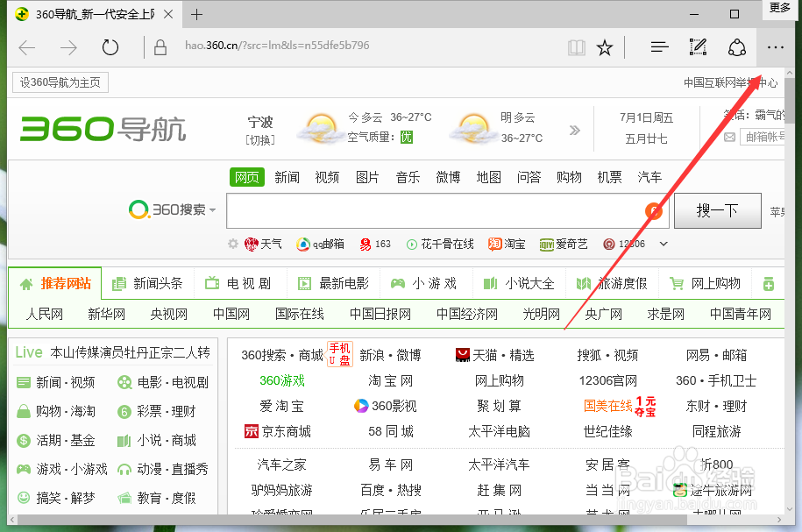Open the More three-dots menu
Viewport: 802px width, 532px height.
pyautogui.click(x=776, y=47)
